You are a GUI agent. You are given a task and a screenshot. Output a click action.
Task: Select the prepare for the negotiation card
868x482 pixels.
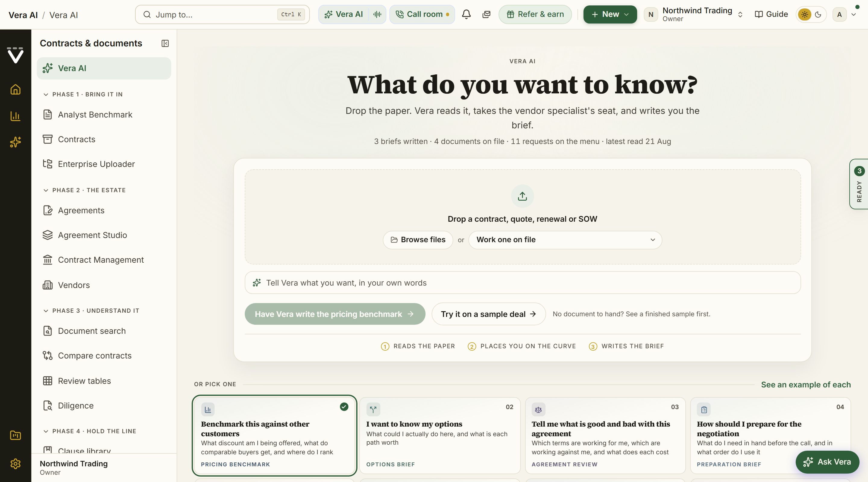[x=770, y=435]
